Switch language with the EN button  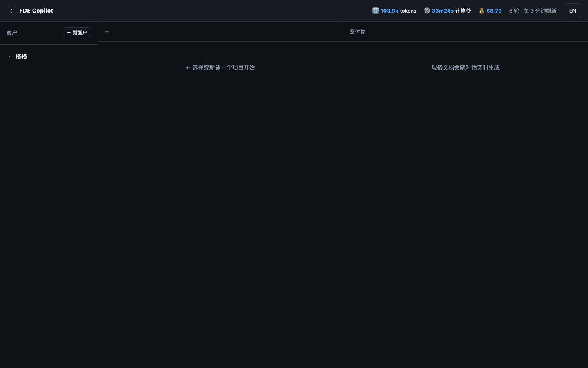572,11
